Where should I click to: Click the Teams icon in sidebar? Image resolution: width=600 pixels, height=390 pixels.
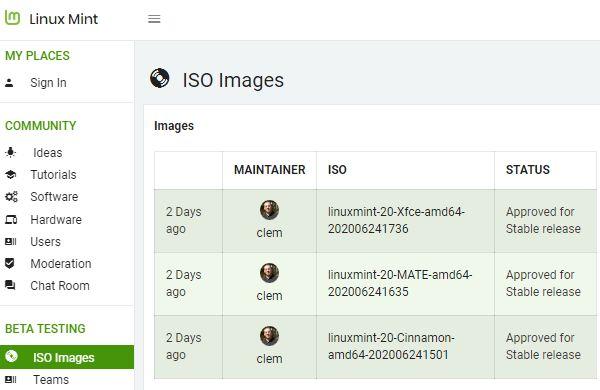(x=11, y=379)
